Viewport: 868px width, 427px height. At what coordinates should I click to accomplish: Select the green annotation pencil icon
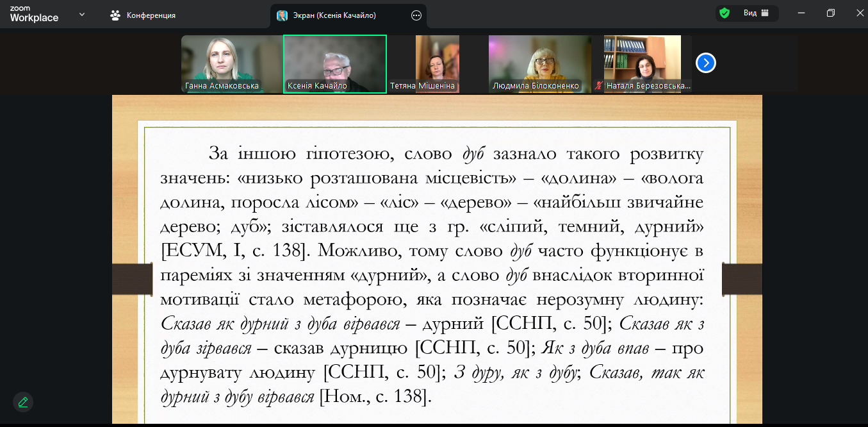pos(23,402)
